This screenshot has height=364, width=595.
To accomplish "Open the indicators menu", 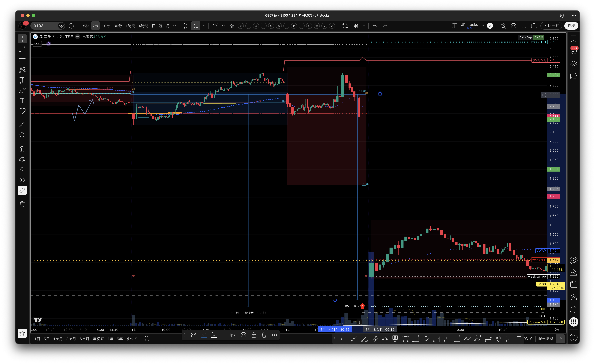I will (x=215, y=26).
